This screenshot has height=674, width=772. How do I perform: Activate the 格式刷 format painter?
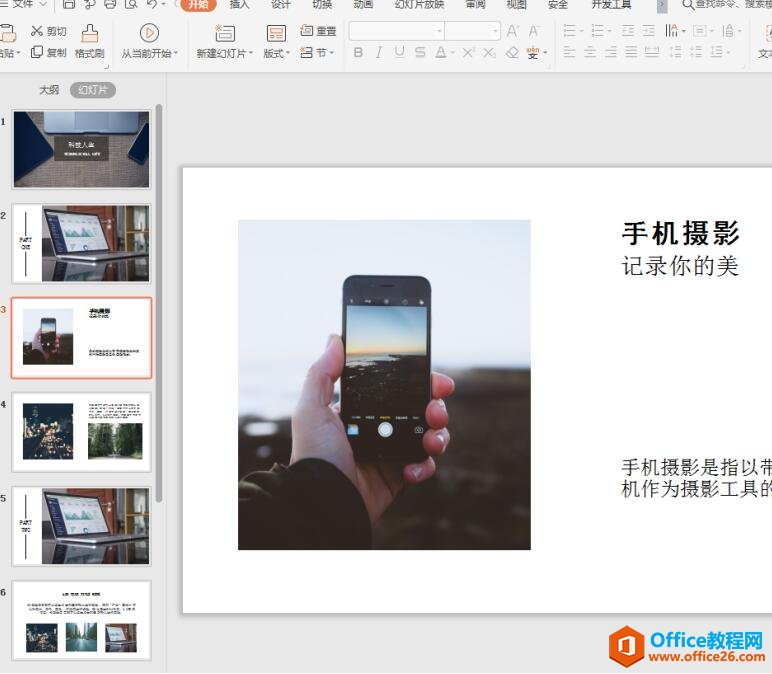90,41
